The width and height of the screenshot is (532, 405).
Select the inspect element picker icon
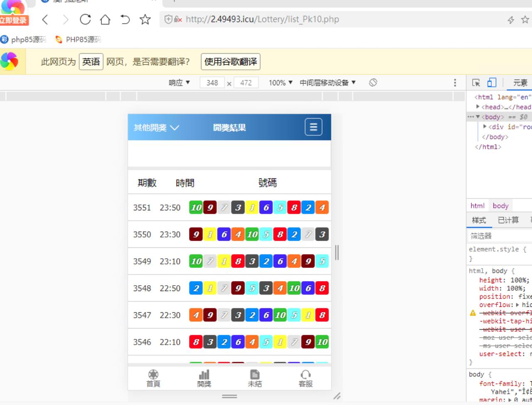point(476,83)
